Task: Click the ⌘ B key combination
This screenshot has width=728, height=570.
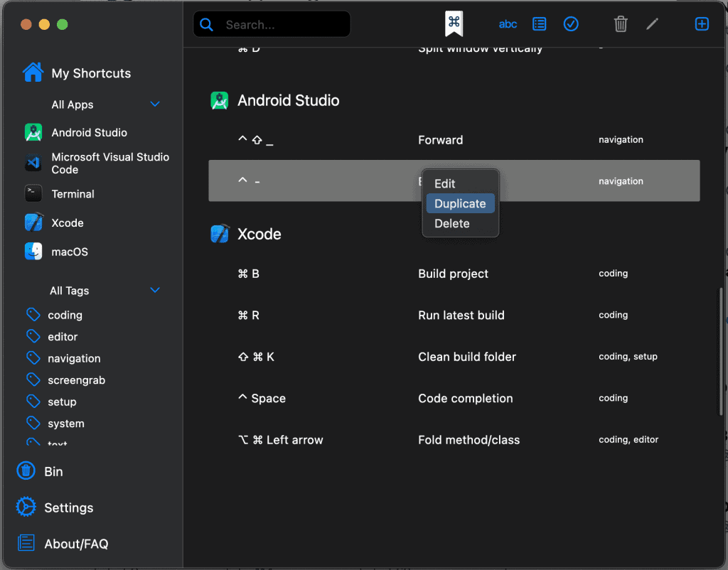Action: tap(248, 274)
